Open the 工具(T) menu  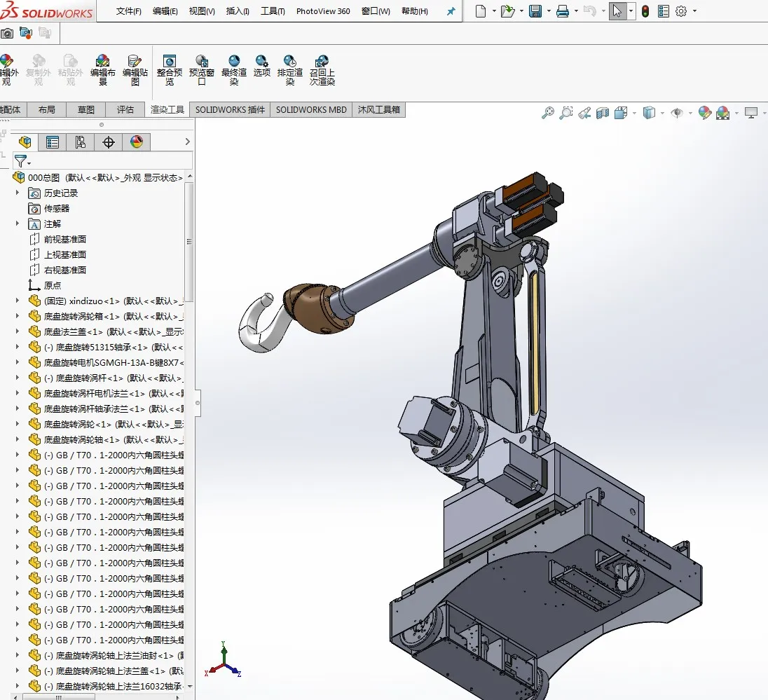point(273,11)
